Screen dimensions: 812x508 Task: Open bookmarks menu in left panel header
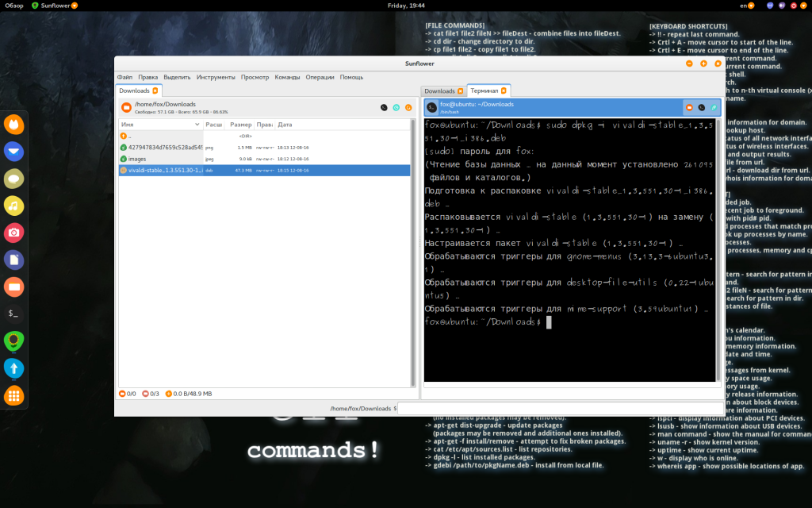(x=408, y=107)
